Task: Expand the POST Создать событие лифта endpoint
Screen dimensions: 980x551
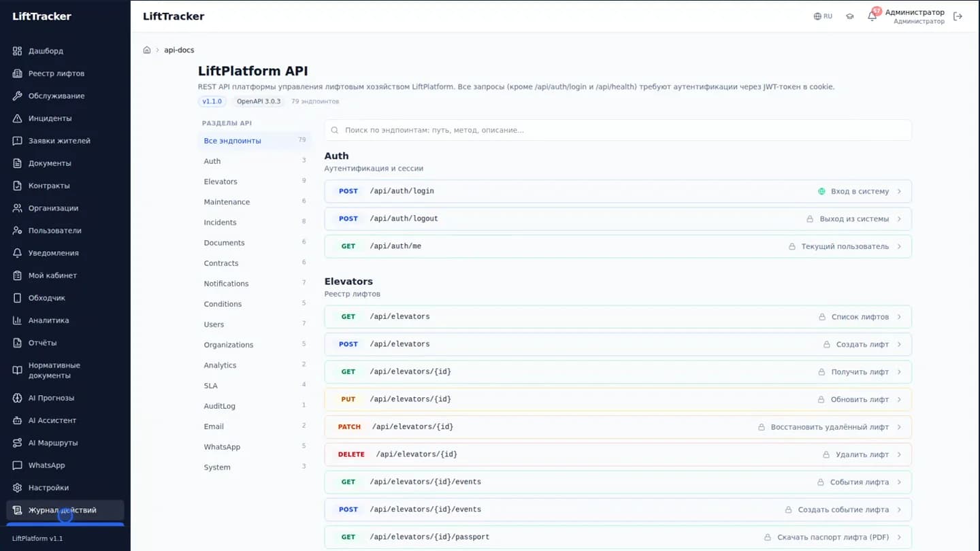Action: pyautogui.click(x=618, y=510)
